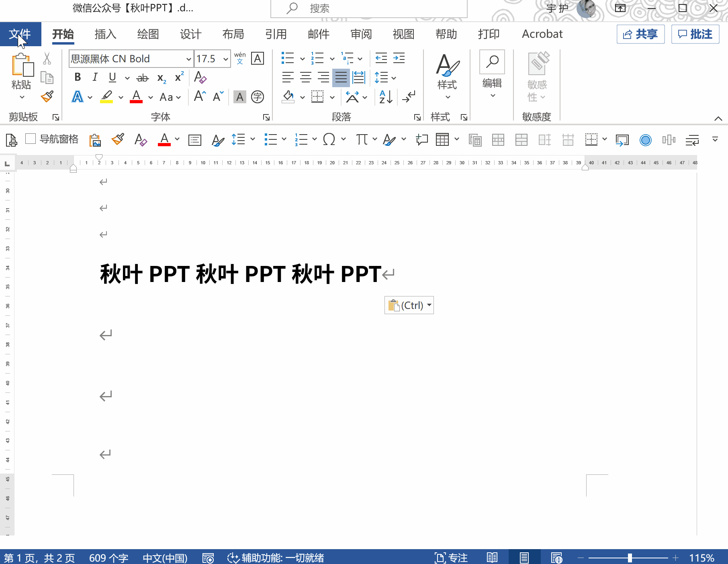Image resolution: width=728 pixels, height=564 pixels.
Task: Click the Cut scissors icon
Action: tap(47, 59)
